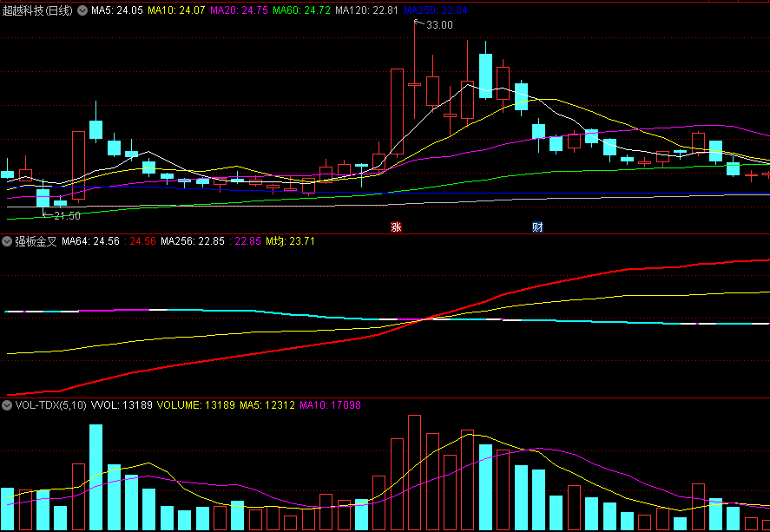Click the 强板金叉 indicator name
This screenshot has width=770, height=532.
pyautogui.click(x=36, y=241)
